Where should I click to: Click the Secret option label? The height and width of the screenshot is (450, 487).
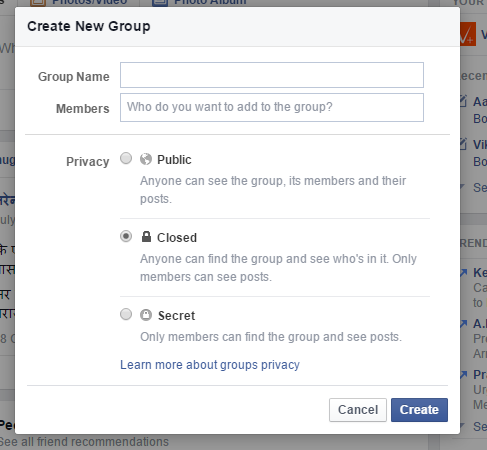(176, 316)
